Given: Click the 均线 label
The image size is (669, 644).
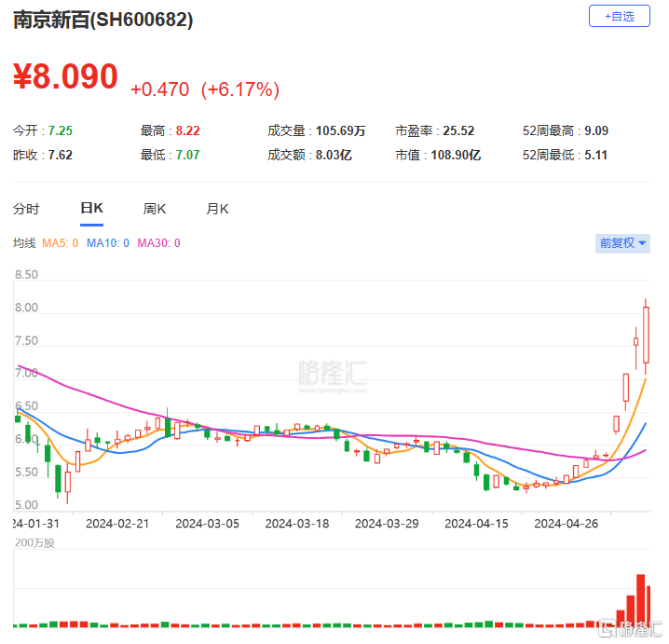Looking at the screenshot, I should point(24,243).
